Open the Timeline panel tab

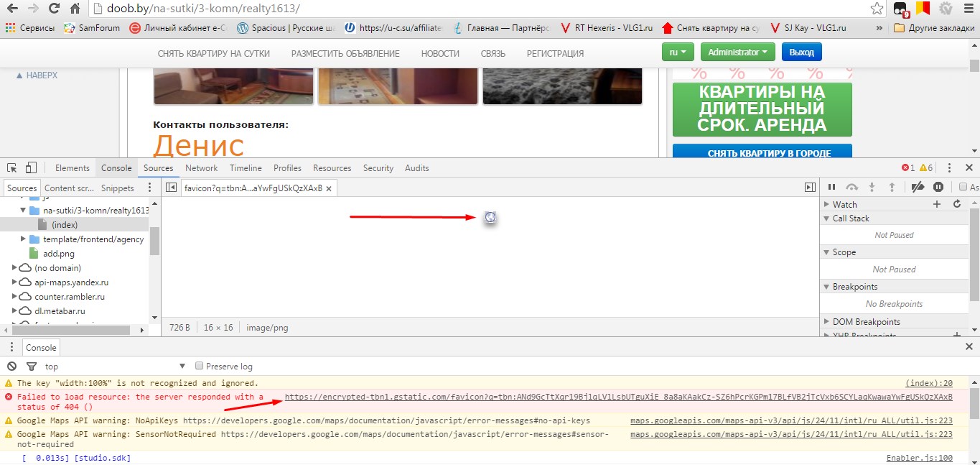(x=246, y=167)
